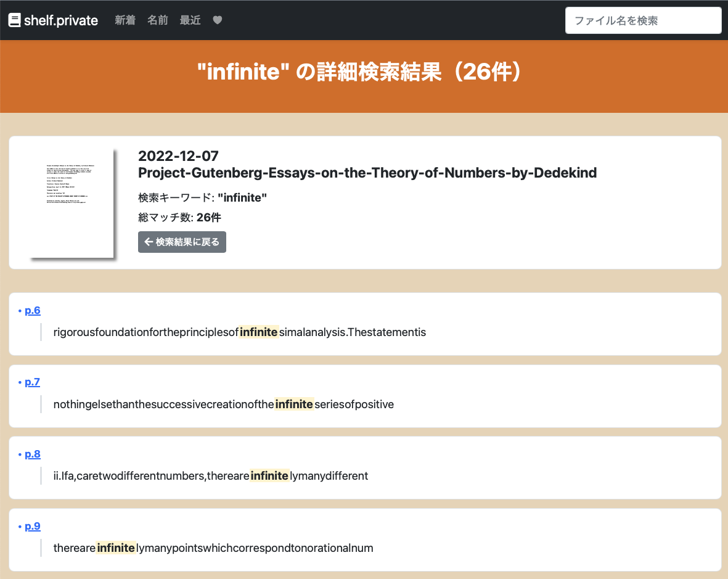This screenshot has height=579, width=728.
Task: Open page link p.9
Action: coord(33,526)
